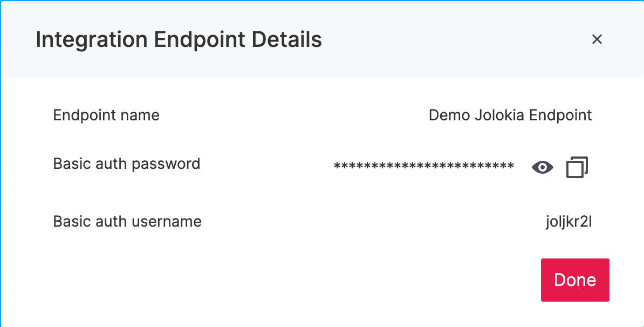The width and height of the screenshot is (644, 327).
Task: Click the Basic auth username label
Action: tap(127, 221)
